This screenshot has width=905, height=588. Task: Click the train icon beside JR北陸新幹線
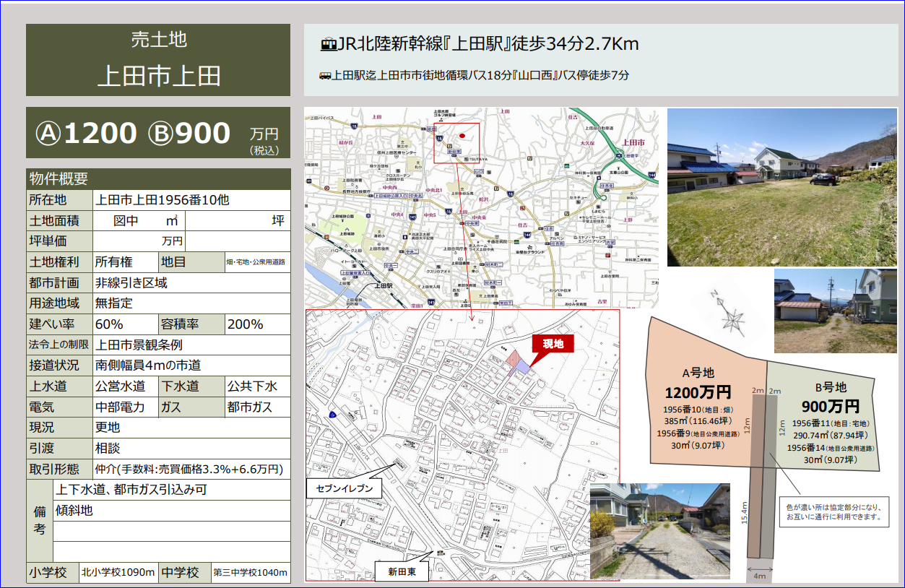coord(329,45)
